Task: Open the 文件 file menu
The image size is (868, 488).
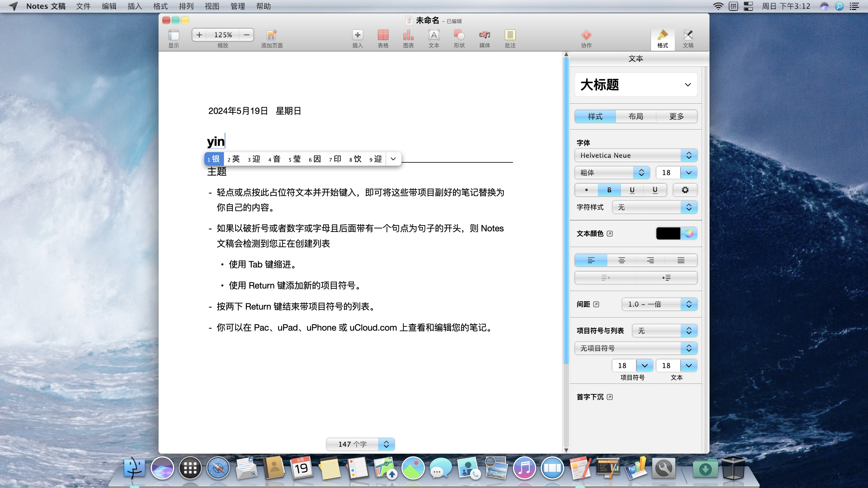Action: pyautogui.click(x=83, y=6)
